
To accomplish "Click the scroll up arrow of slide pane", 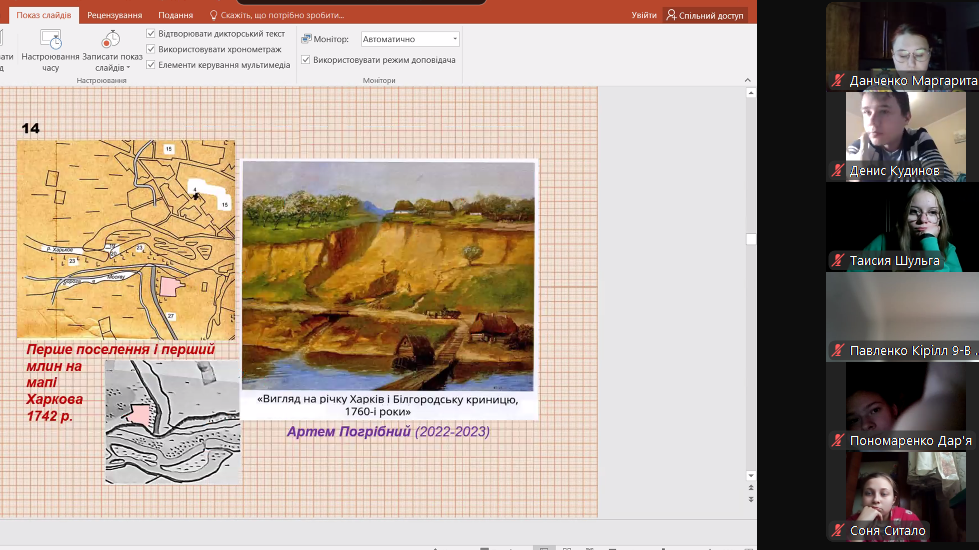I will [751, 93].
